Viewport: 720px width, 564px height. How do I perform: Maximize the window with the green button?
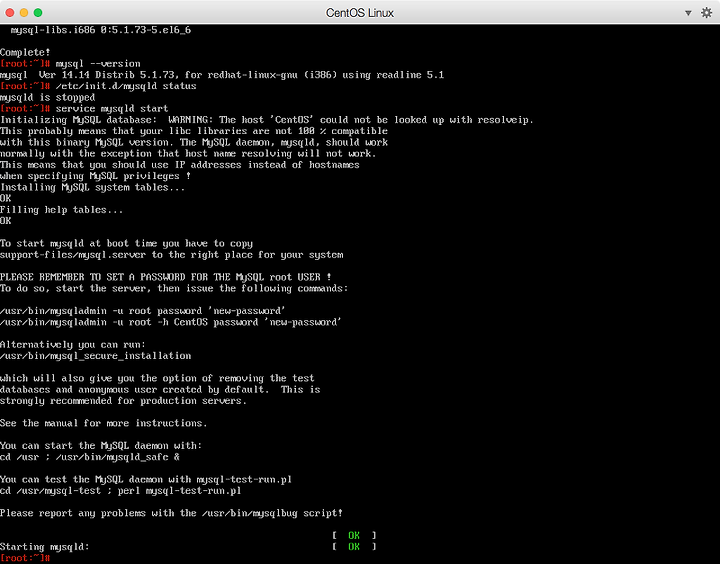pyautogui.click(x=38, y=12)
